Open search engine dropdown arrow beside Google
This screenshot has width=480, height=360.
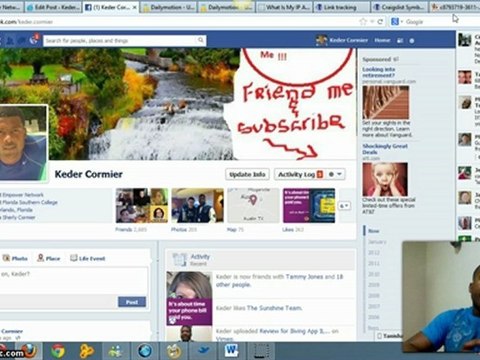point(402,22)
